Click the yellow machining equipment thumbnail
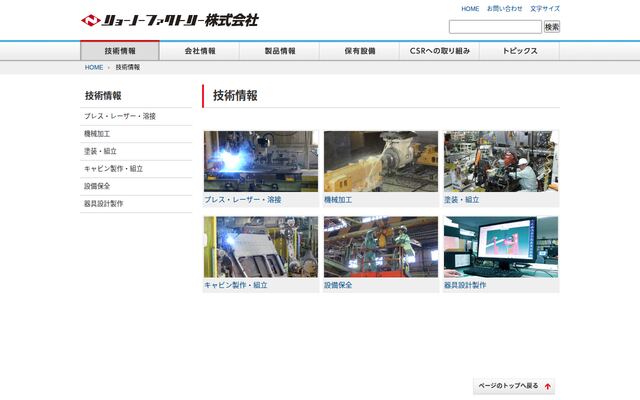This screenshot has height=400, width=640. 381,161
